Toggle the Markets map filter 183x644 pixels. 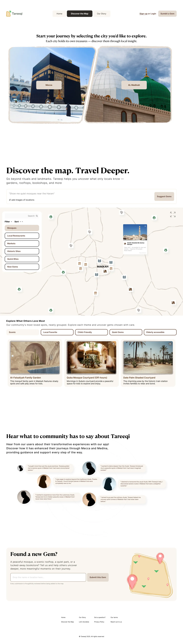coord(22,244)
